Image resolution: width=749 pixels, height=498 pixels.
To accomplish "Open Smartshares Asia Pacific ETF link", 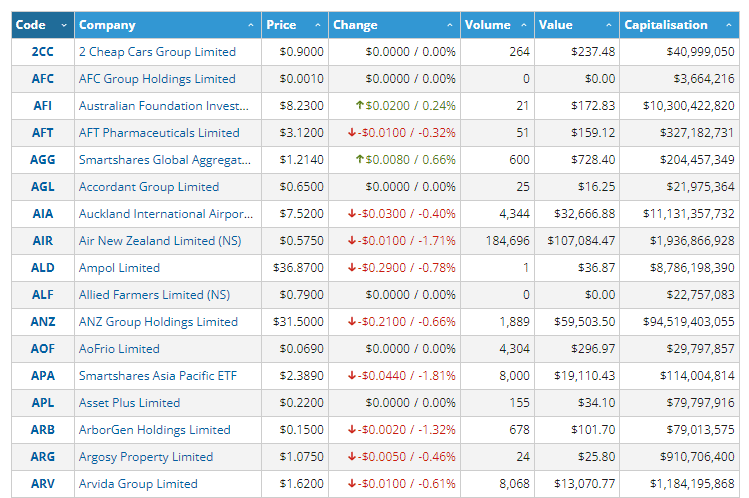I will (158, 376).
